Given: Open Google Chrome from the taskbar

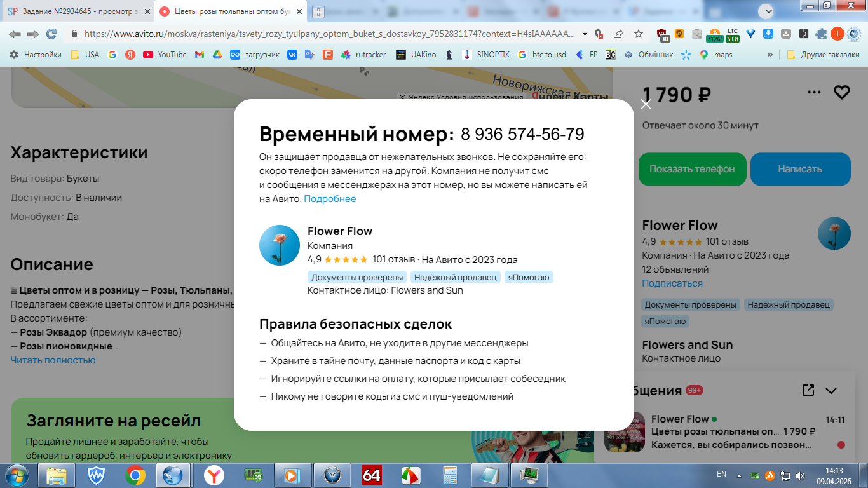Looking at the screenshot, I should [135, 475].
